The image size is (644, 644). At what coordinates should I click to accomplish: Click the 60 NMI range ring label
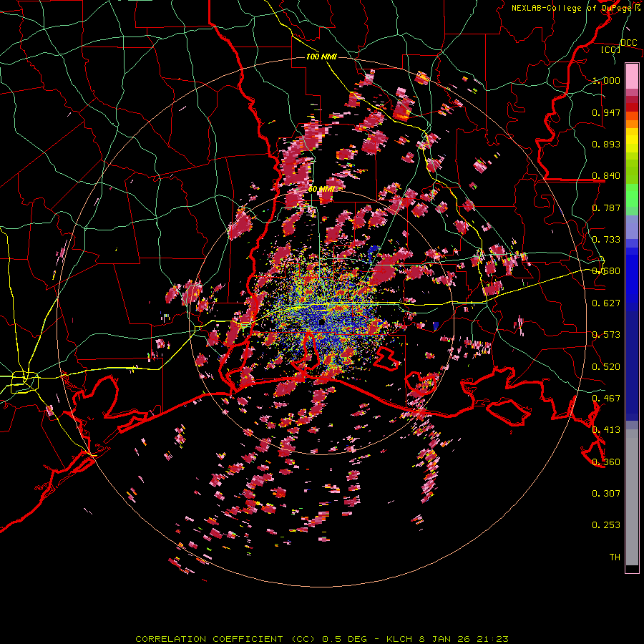pyautogui.click(x=321, y=190)
